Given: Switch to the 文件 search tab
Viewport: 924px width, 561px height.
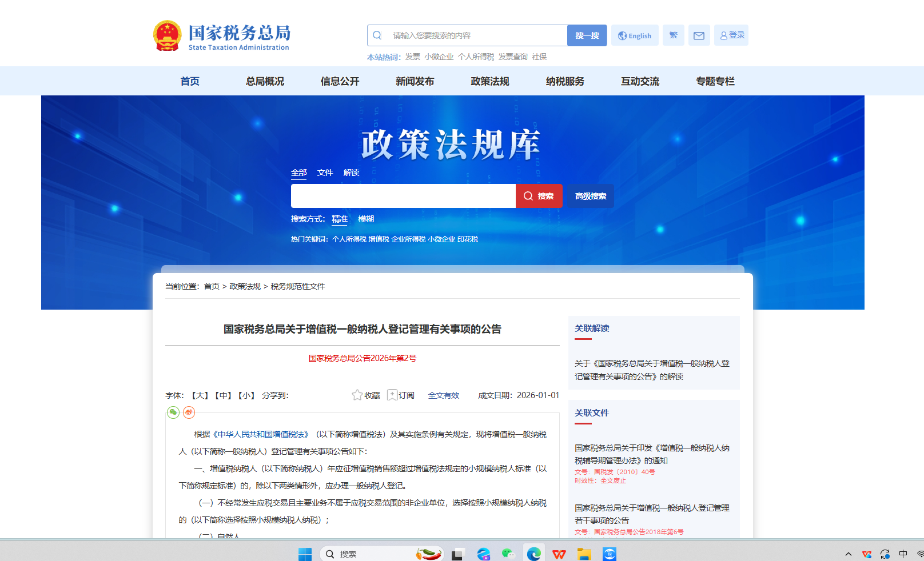Looking at the screenshot, I should 325,173.
